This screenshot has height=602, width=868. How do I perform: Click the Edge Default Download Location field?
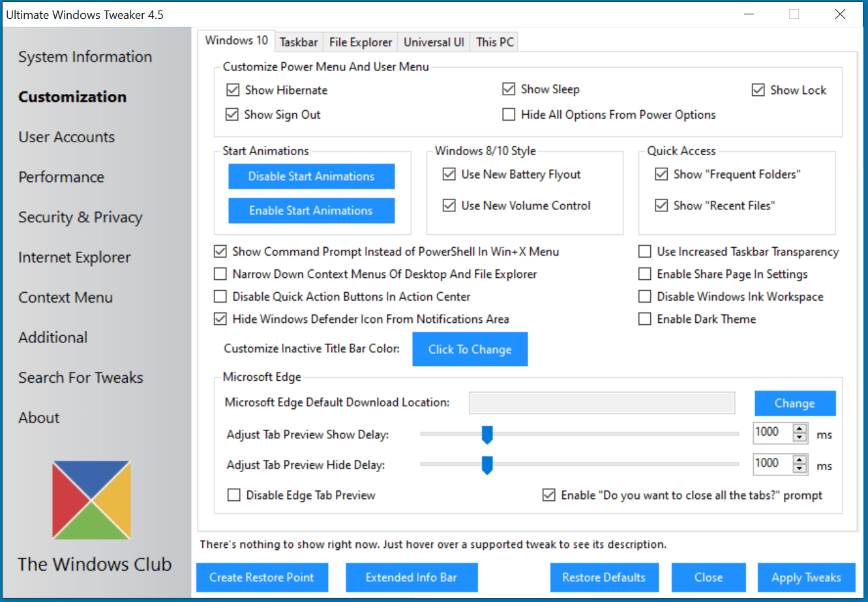click(x=602, y=403)
